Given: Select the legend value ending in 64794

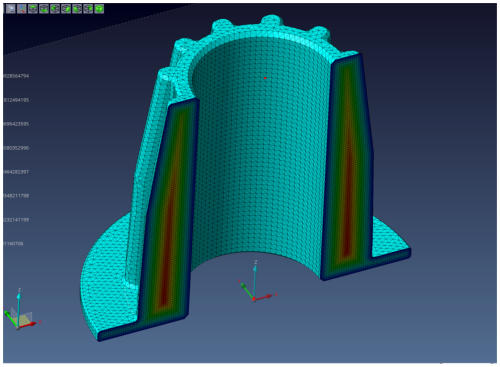Looking at the screenshot, I should coord(16,76).
